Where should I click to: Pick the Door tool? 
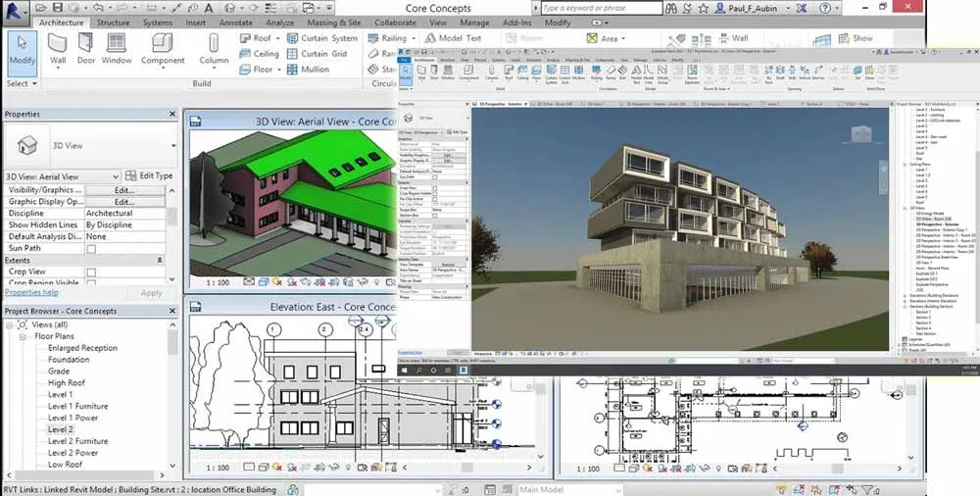[86, 49]
